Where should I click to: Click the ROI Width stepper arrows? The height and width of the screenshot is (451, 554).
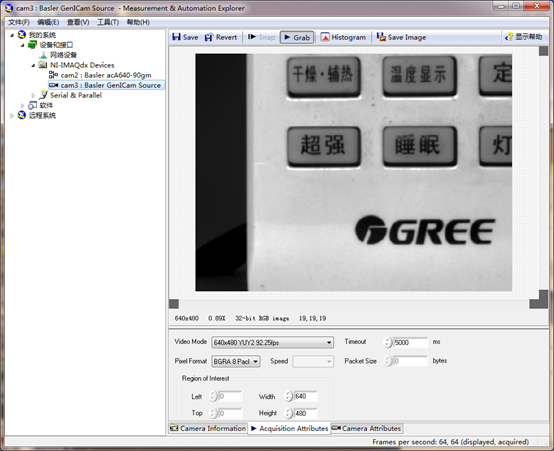tap(289, 396)
